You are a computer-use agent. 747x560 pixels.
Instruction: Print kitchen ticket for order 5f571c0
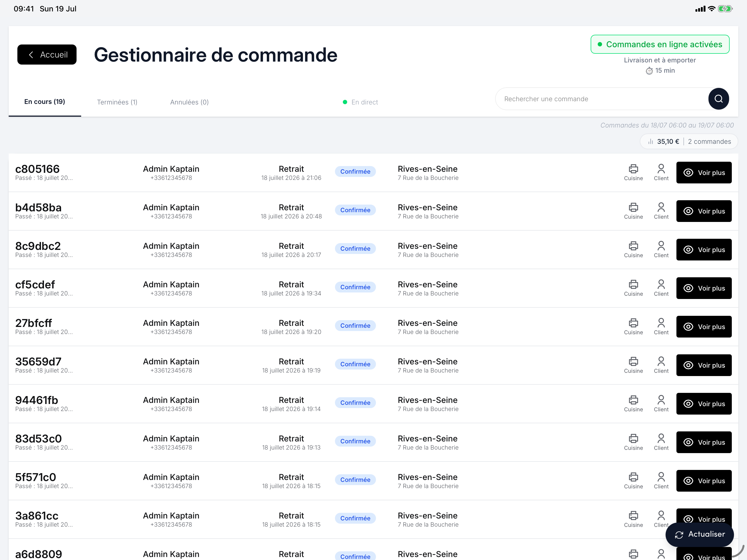click(633, 480)
